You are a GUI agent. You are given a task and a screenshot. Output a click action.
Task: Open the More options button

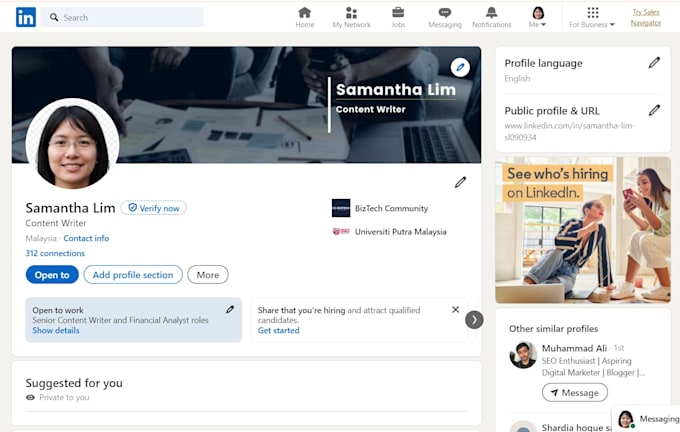point(208,275)
